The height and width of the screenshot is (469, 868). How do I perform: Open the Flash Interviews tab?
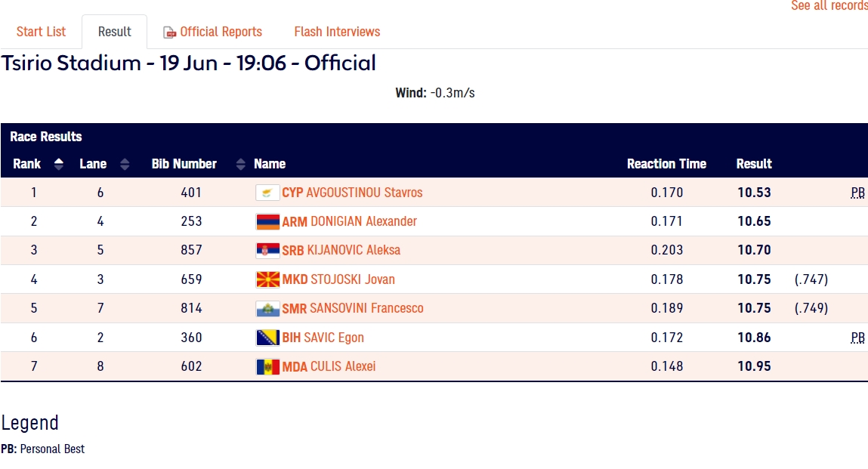pos(337,32)
